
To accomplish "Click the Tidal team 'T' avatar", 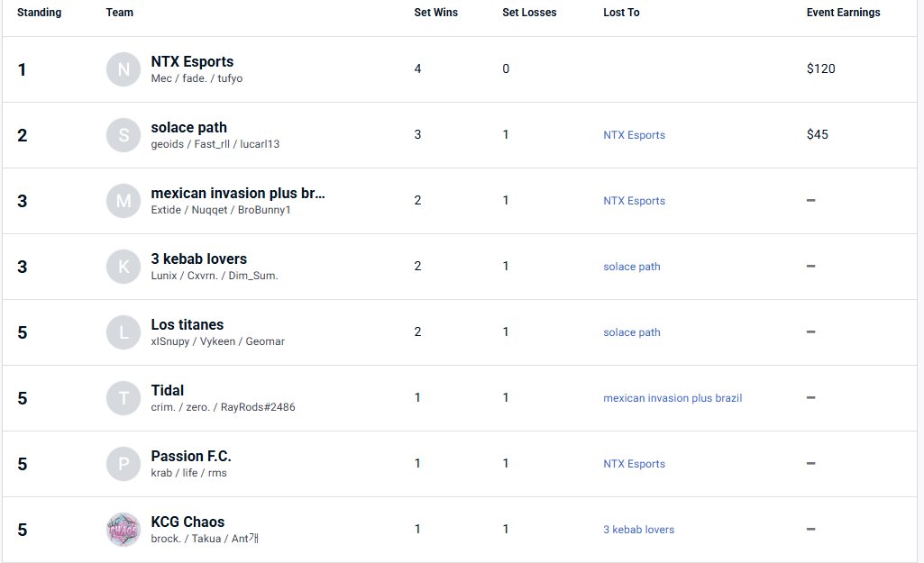I will 124,398.
